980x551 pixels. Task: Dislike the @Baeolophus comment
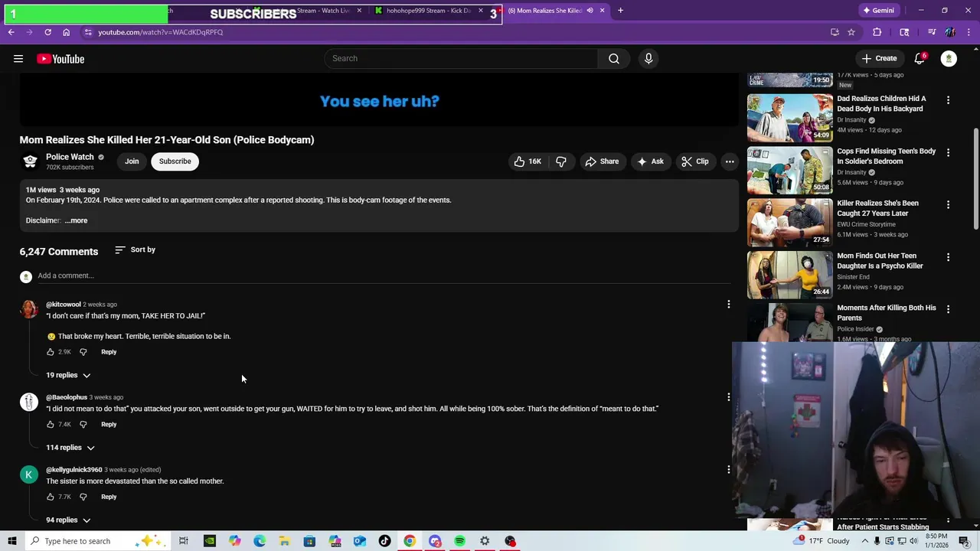pos(83,425)
